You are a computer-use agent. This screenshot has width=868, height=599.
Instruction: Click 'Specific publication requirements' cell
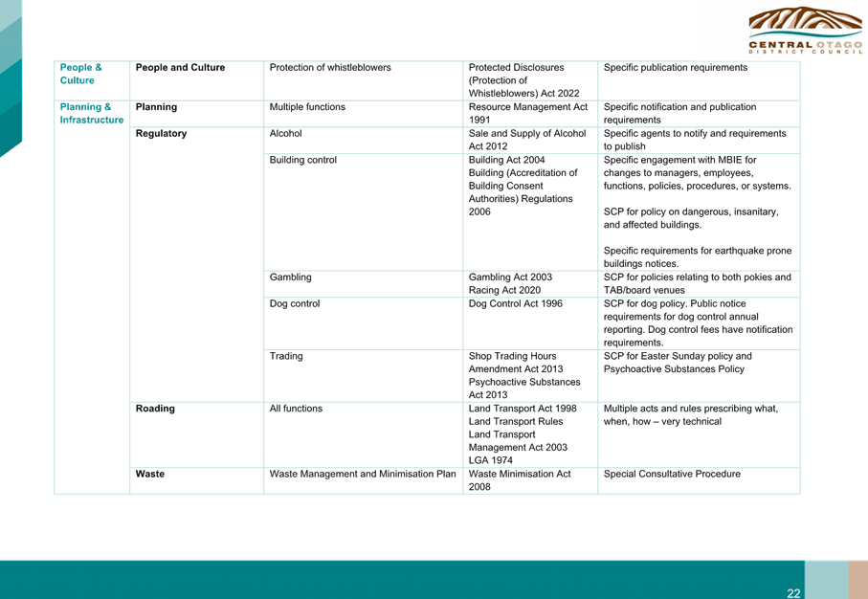click(700, 80)
